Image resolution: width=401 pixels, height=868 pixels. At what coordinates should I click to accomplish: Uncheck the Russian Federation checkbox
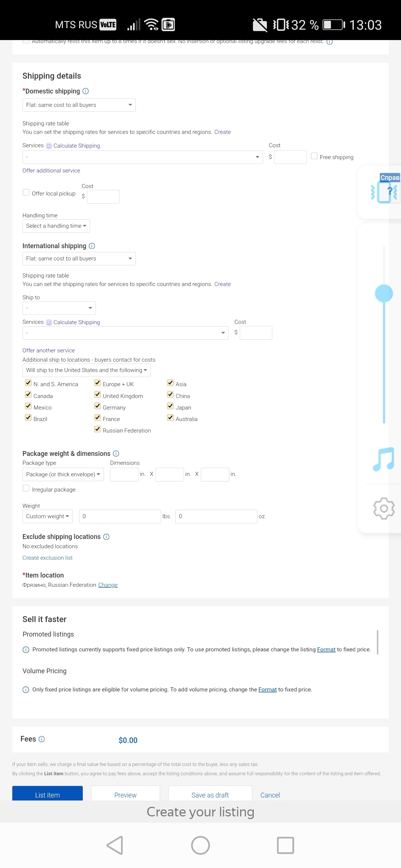(x=98, y=429)
